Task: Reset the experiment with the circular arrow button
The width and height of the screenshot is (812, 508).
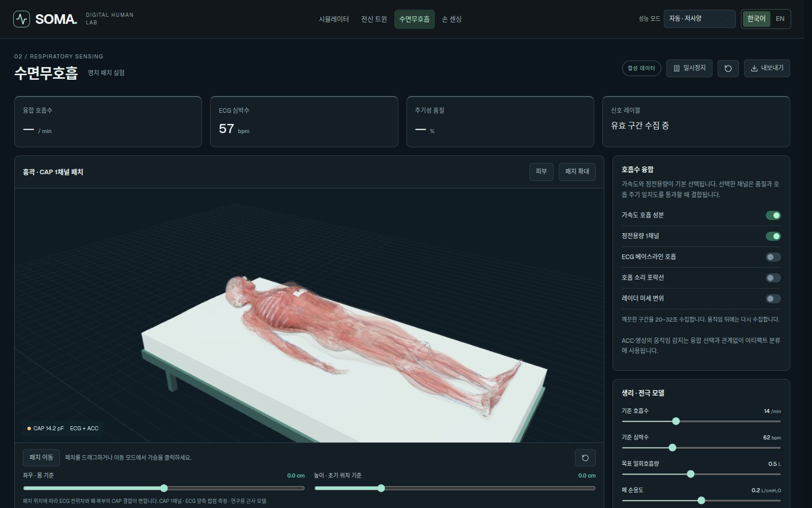Action: (x=728, y=68)
